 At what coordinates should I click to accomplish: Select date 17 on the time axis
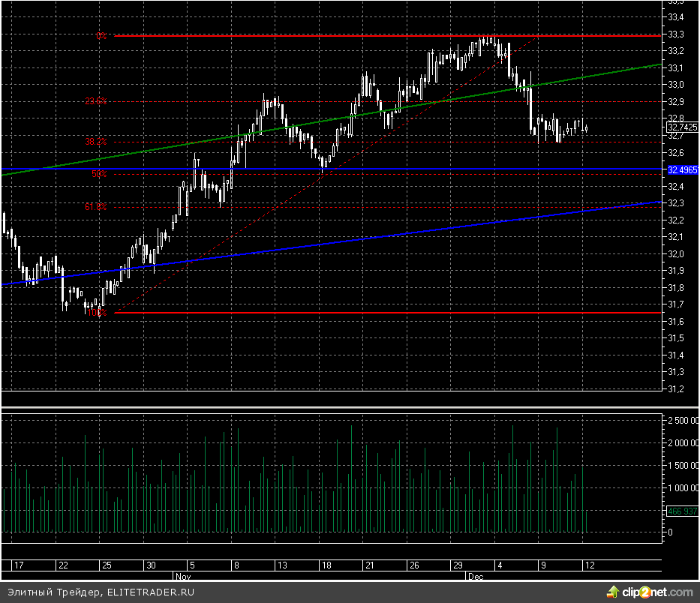[19, 565]
